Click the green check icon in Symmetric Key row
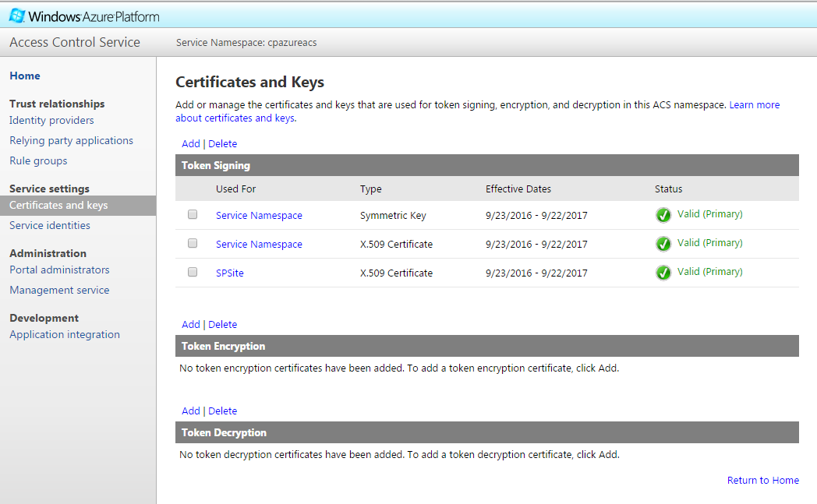Viewport: 817px width, 504px height. 663,215
